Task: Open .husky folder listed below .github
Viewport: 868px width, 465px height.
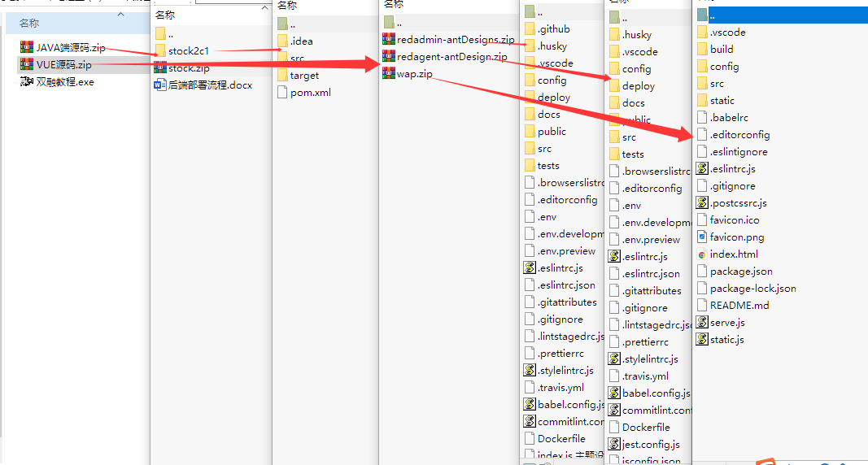Action: point(546,46)
